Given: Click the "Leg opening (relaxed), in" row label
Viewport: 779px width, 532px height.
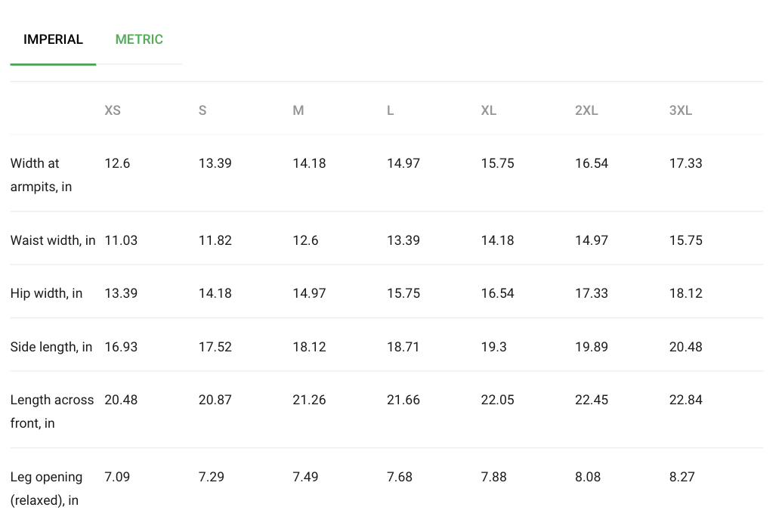Looking at the screenshot, I should click(x=46, y=488).
